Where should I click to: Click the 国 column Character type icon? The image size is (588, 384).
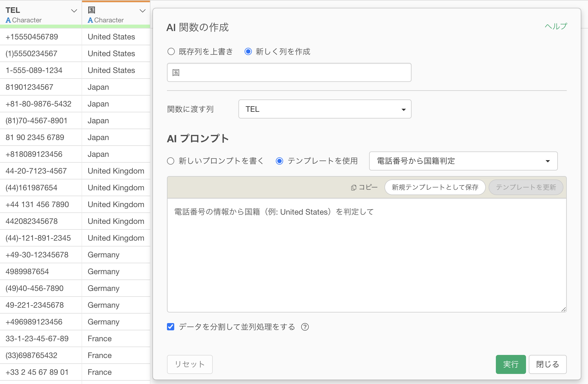[x=90, y=20]
